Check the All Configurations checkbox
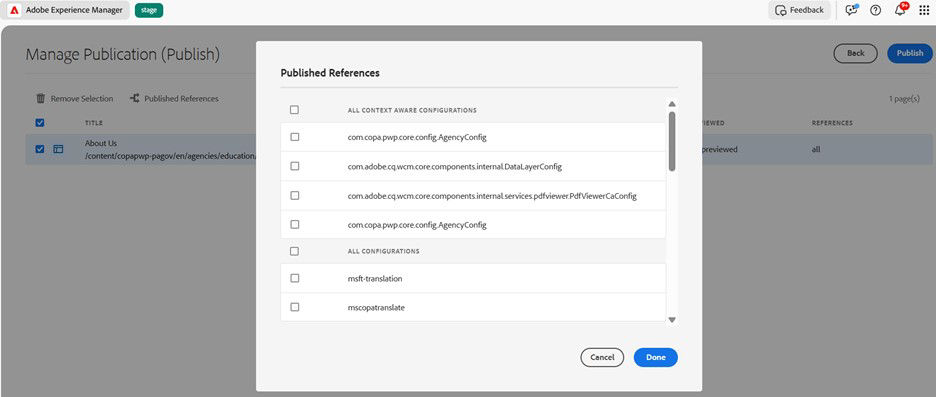 tap(294, 251)
